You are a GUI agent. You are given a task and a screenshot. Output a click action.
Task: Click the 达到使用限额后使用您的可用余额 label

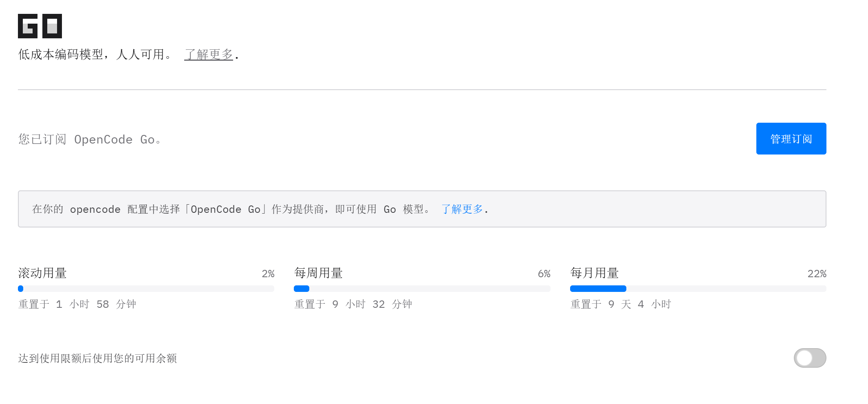[x=97, y=358]
